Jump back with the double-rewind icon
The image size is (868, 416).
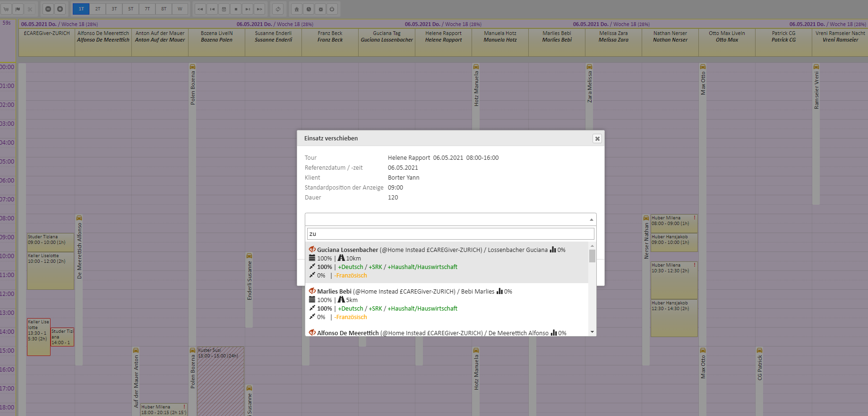tap(200, 9)
